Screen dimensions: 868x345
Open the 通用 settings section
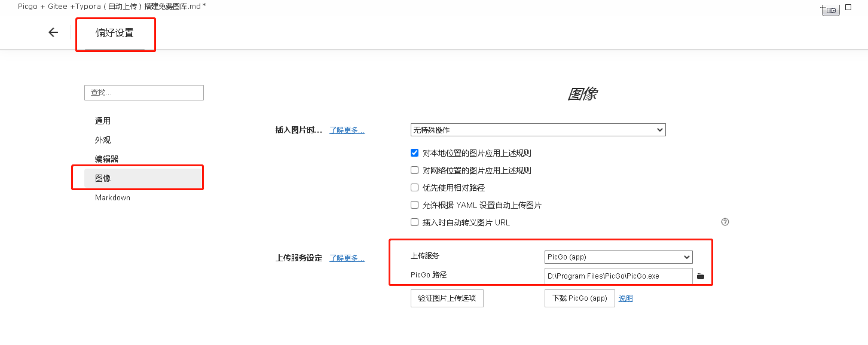coord(103,121)
